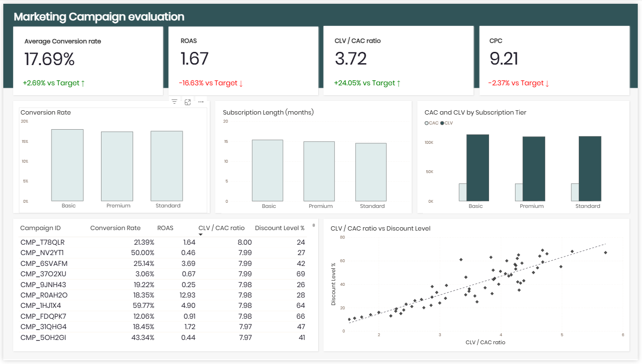Click the 9.21 CPC card value
Screen dimensions: 642x364
pos(504,59)
